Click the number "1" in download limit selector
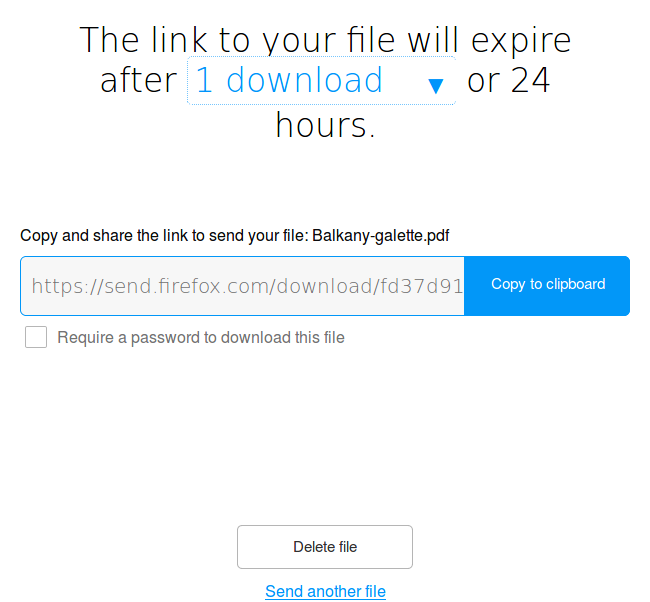 click(205, 80)
